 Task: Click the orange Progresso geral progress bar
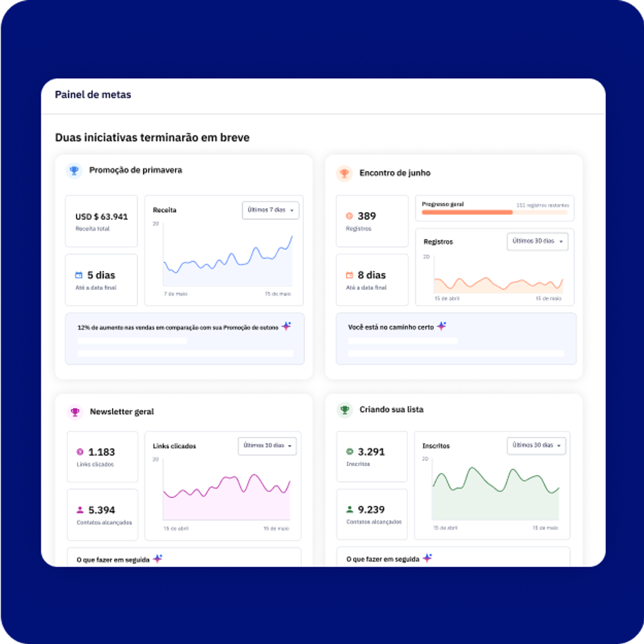click(x=467, y=212)
